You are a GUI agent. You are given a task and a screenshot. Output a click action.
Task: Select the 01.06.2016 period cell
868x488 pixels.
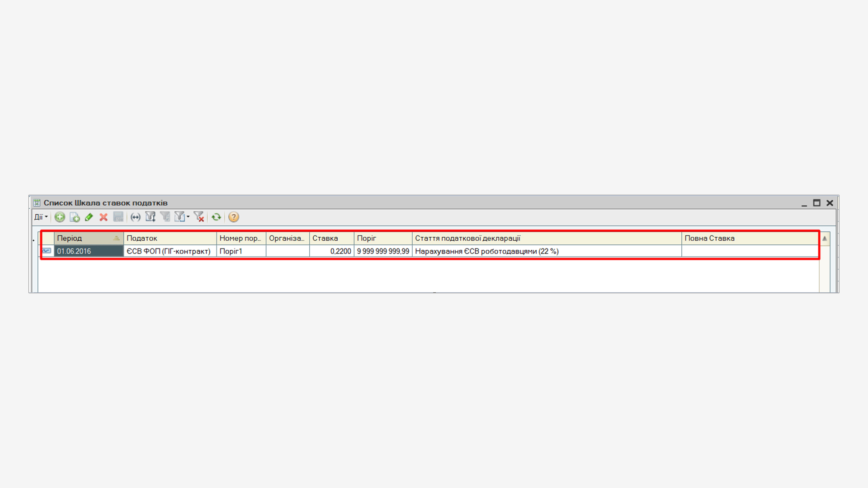[x=89, y=251]
